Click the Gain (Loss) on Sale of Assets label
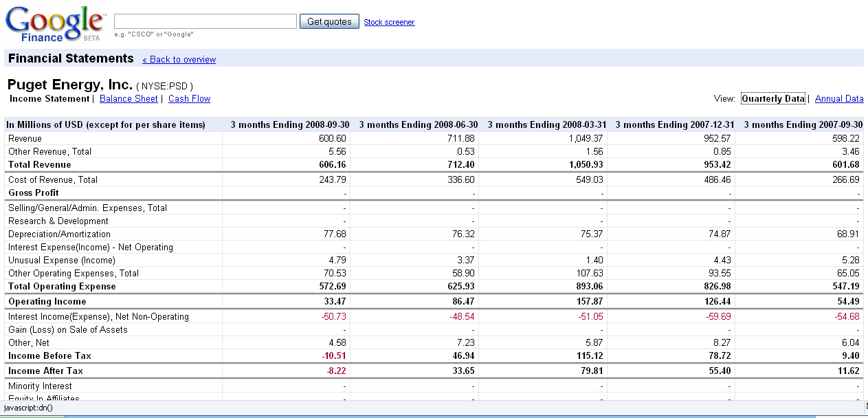 click(68, 329)
